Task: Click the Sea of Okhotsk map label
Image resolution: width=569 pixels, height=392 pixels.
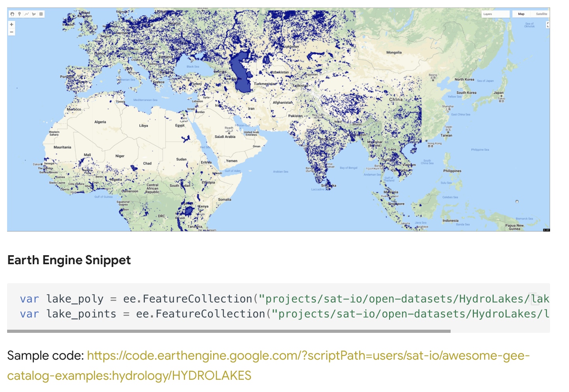Action: pos(529,25)
